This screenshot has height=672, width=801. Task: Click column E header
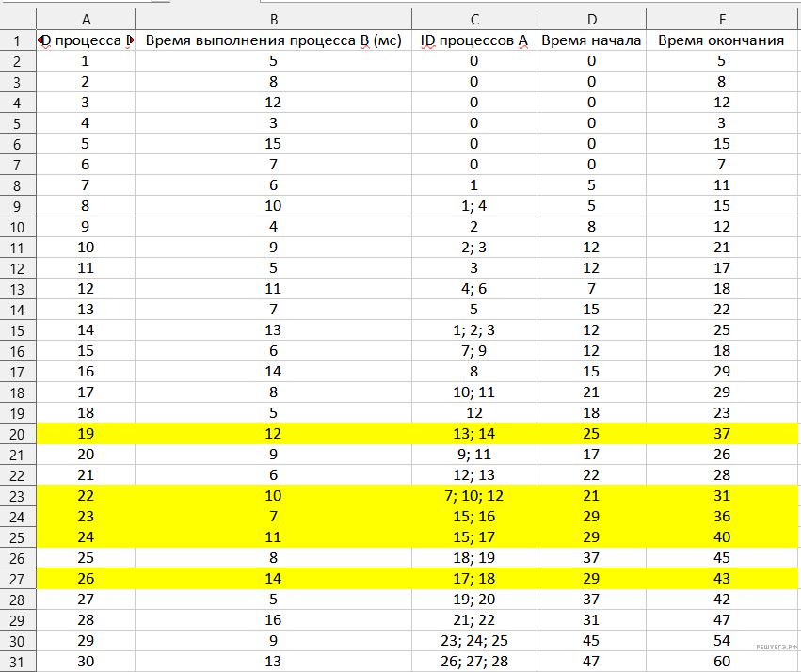coord(721,19)
